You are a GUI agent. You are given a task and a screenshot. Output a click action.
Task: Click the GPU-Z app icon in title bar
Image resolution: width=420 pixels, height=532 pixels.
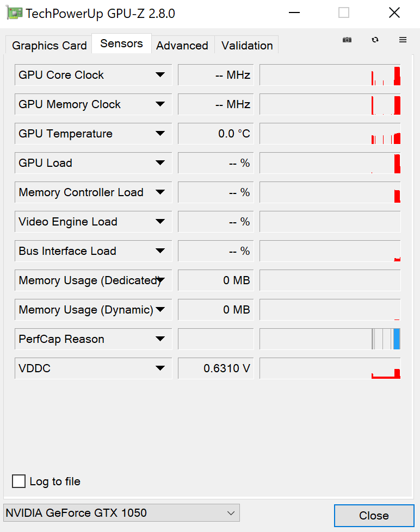pyautogui.click(x=15, y=13)
